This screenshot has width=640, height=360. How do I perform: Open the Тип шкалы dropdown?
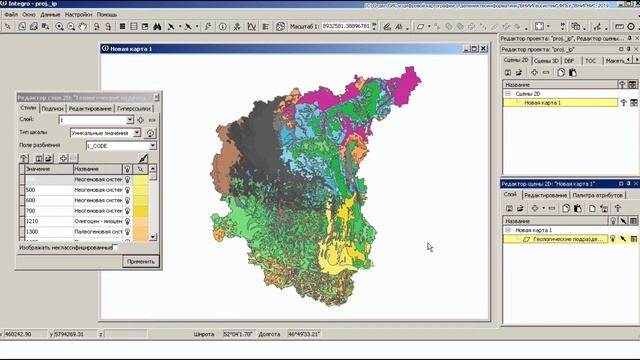pyautogui.click(x=137, y=133)
